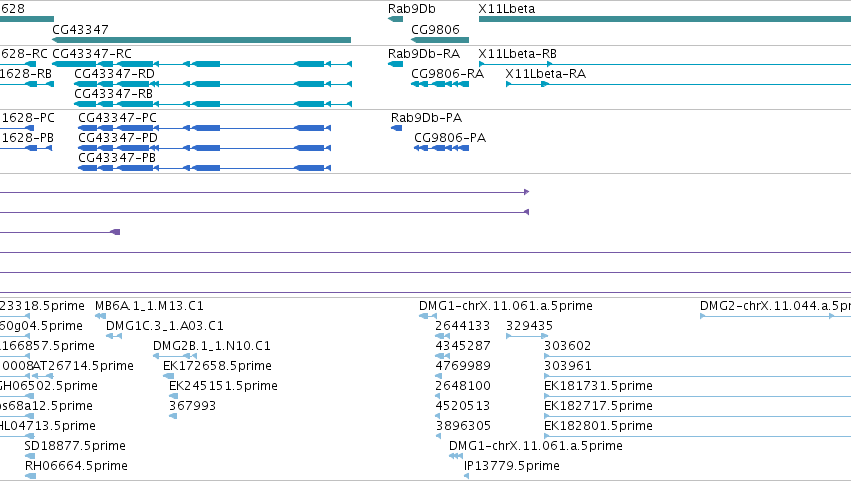Image resolution: width=851 pixels, height=481 pixels.
Task: Select the X11Lbeta-RA transcript label
Action: point(545,73)
